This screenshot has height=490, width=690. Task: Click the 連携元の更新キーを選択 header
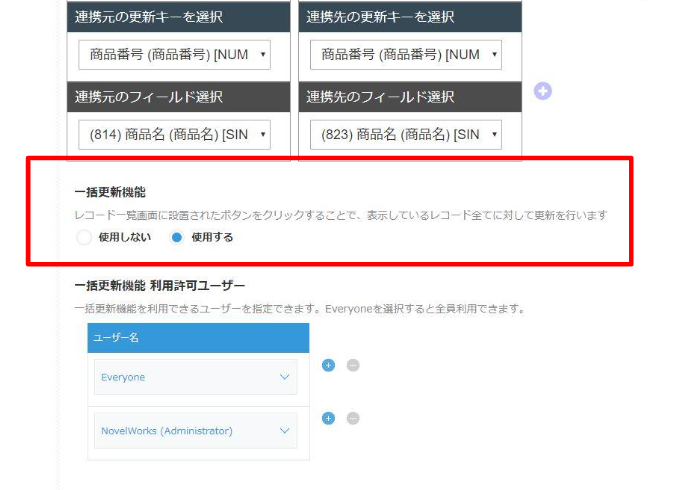pos(178,17)
